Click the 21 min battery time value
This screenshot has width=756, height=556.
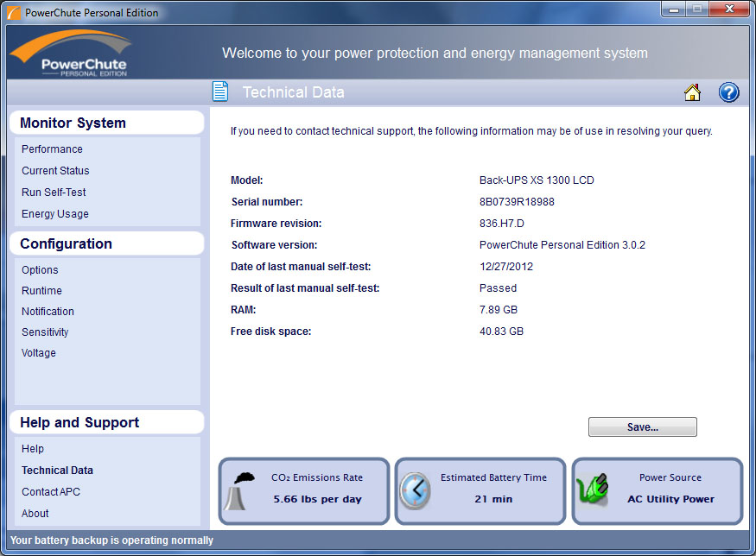point(493,499)
